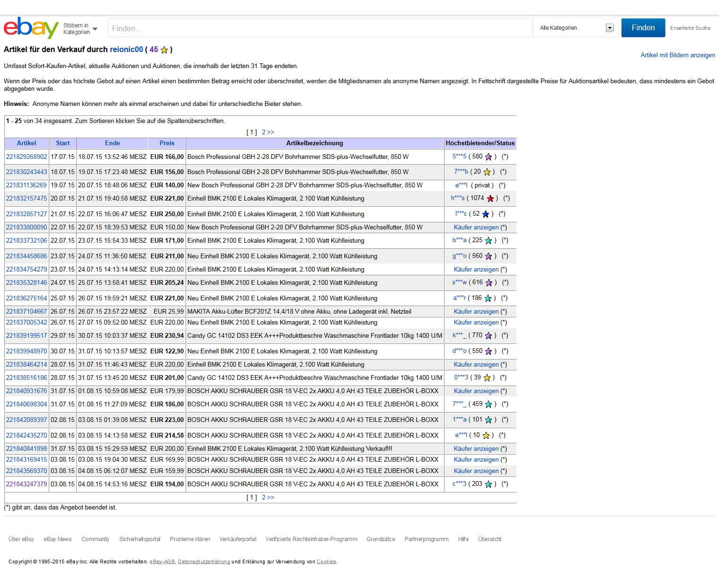
Task: Open Grundsätze footer link
Action: click(x=381, y=539)
